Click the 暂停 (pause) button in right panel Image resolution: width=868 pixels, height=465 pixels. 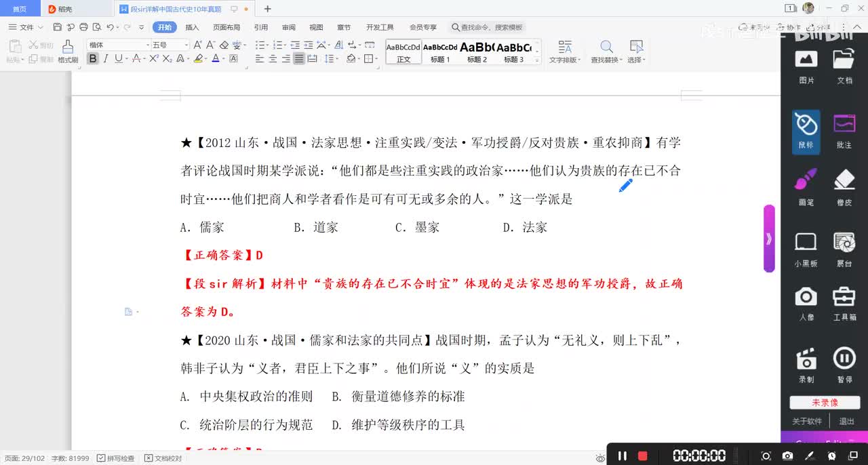[844, 365]
